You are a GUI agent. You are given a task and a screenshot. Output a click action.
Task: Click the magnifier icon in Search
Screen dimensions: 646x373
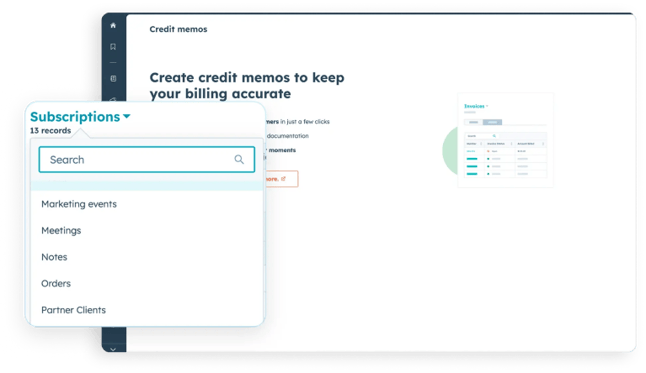tap(239, 160)
